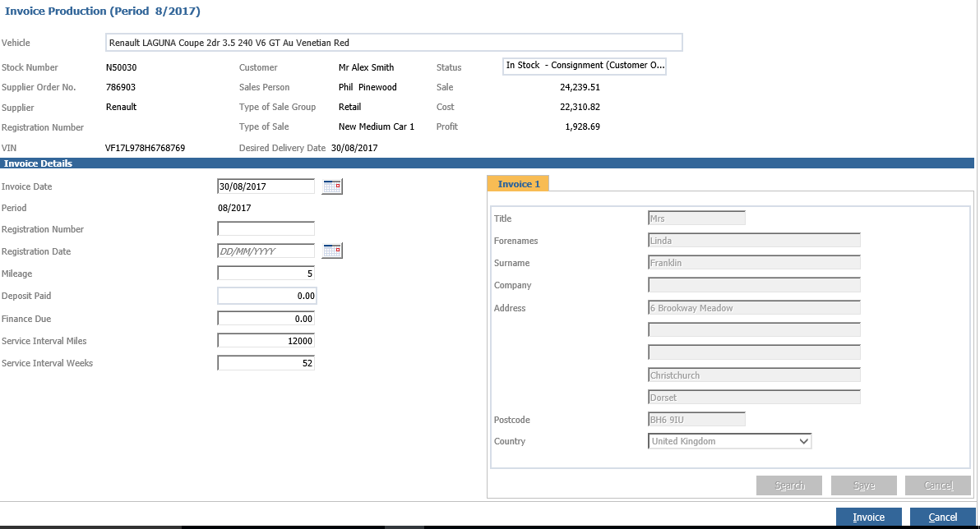Click the Surname field showing Franklin
Image resolution: width=980 pixels, height=529 pixels.
[x=755, y=263]
